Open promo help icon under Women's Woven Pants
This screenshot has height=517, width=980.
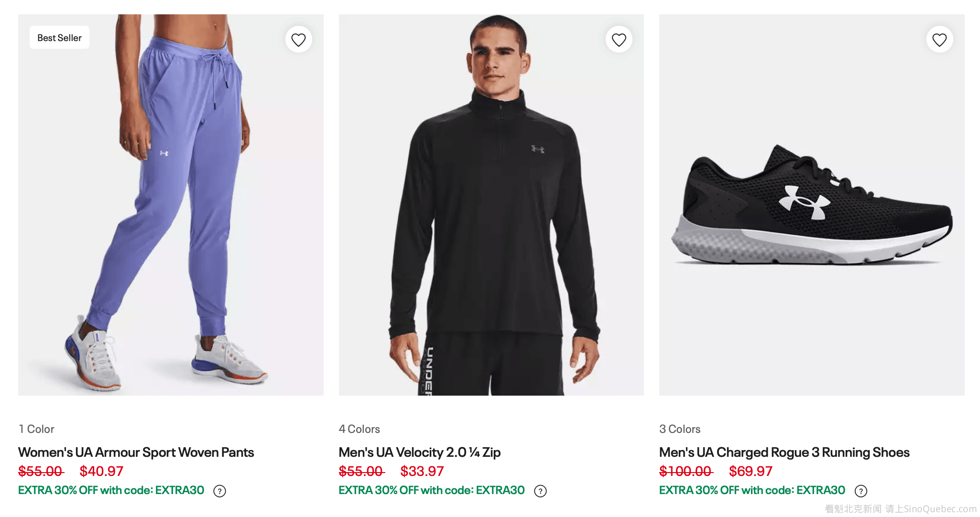click(219, 491)
